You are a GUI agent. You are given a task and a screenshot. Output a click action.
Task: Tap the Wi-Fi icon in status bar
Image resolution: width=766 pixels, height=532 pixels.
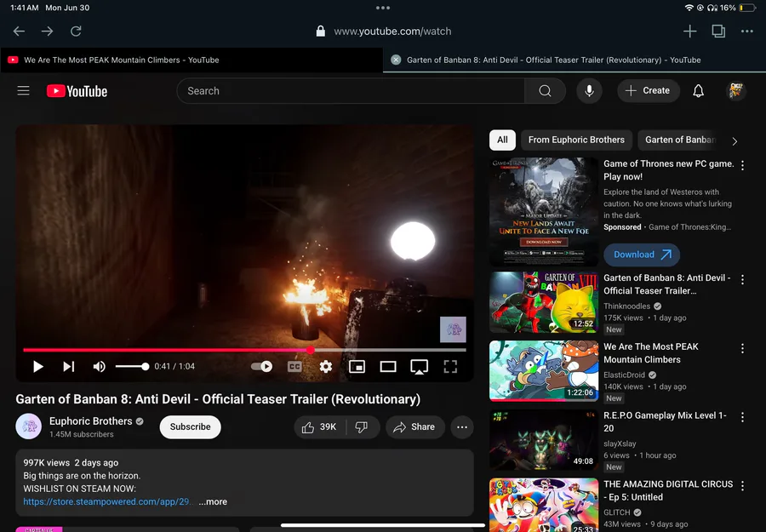coord(689,8)
